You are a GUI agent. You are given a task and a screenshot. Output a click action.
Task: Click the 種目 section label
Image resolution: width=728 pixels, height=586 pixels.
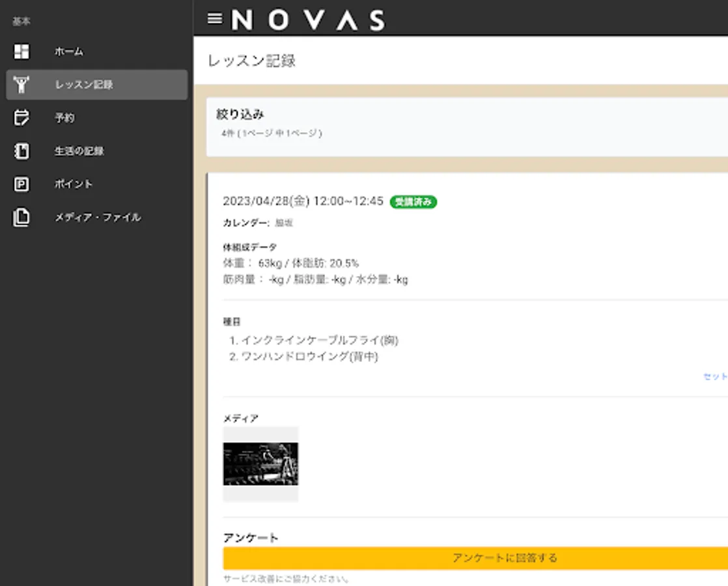(x=232, y=322)
